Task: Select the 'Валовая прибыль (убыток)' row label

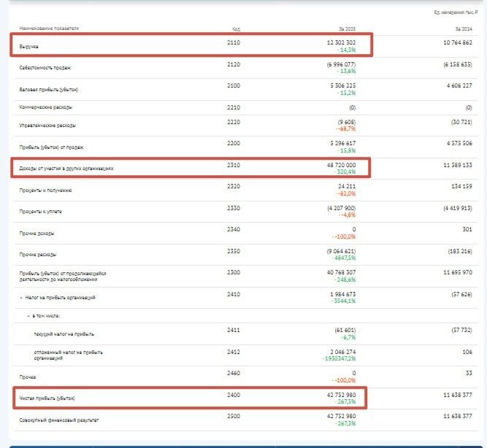Action: pyautogui.click(x=49, y=90)
